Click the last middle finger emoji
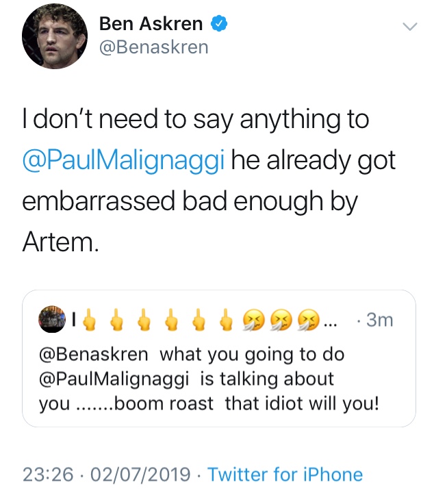 click(227, 320)
